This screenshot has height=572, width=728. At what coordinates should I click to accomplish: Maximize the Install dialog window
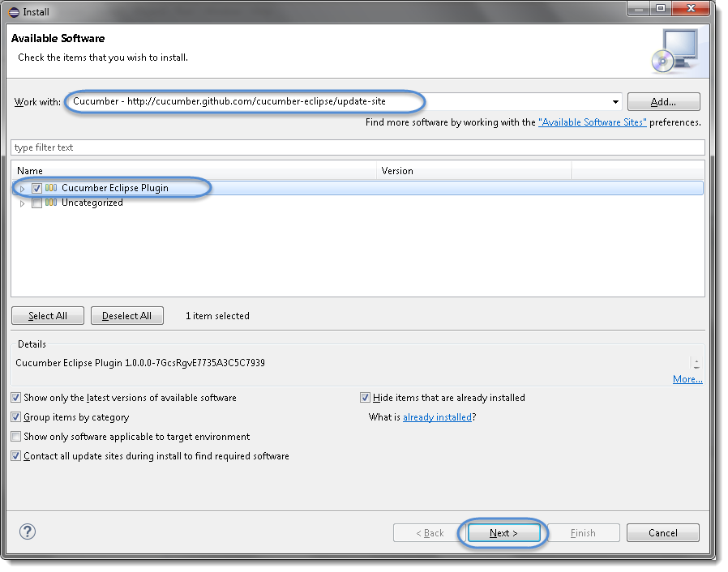[x=661, y=8]
